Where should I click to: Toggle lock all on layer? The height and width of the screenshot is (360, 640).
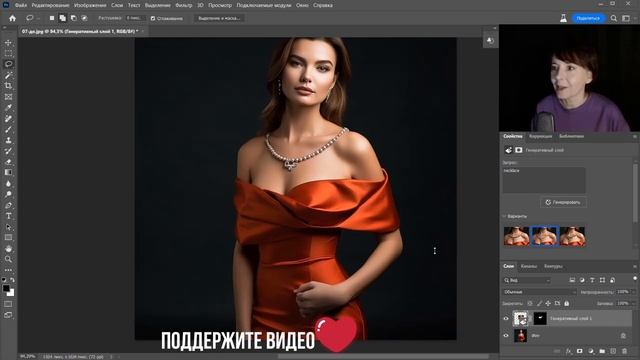(567, 303)
